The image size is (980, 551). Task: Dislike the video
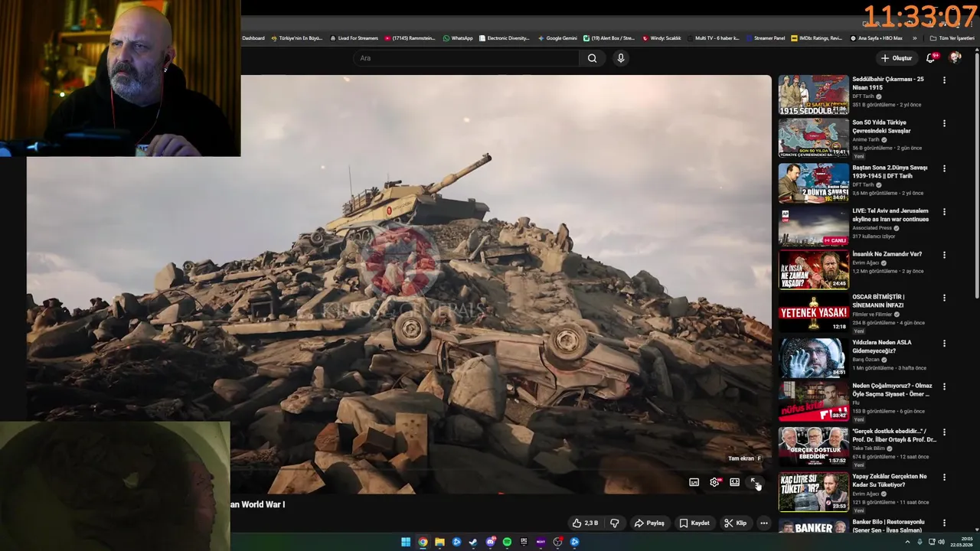point(614,523)
